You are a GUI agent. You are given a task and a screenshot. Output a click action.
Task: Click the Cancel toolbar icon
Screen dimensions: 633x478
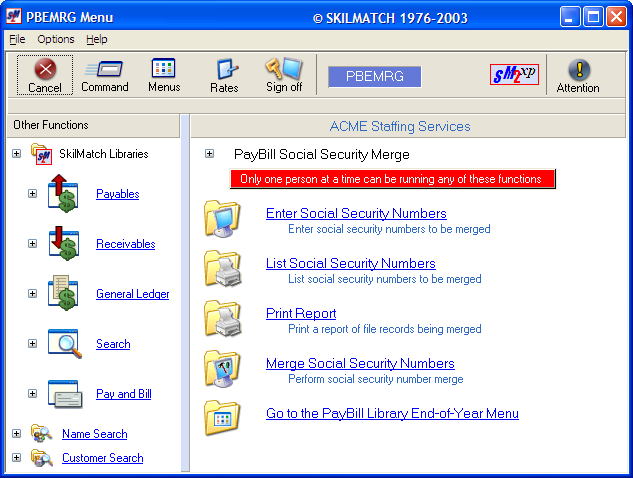coord(45,69)
